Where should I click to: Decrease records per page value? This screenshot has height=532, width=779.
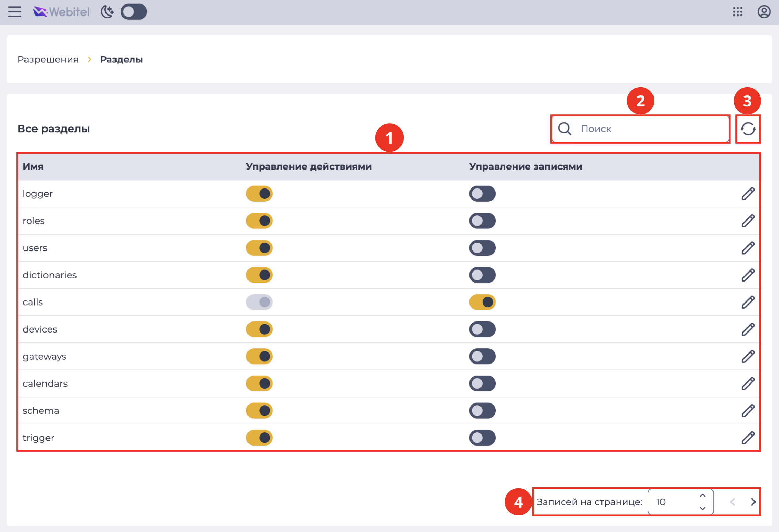(702, 508)
